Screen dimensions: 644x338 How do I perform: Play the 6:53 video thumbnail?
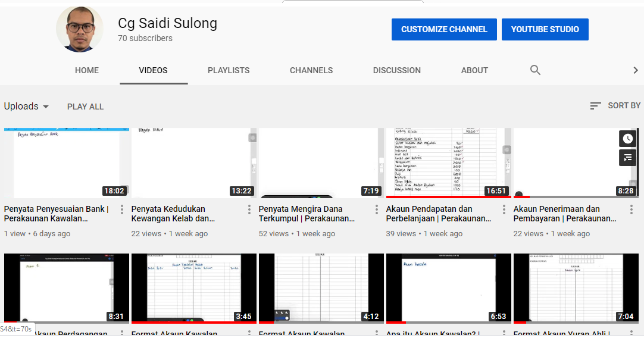(449, 288)
